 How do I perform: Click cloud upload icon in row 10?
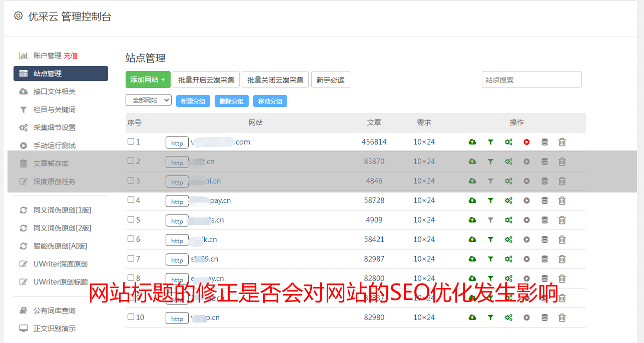click(x=472, y=317)
